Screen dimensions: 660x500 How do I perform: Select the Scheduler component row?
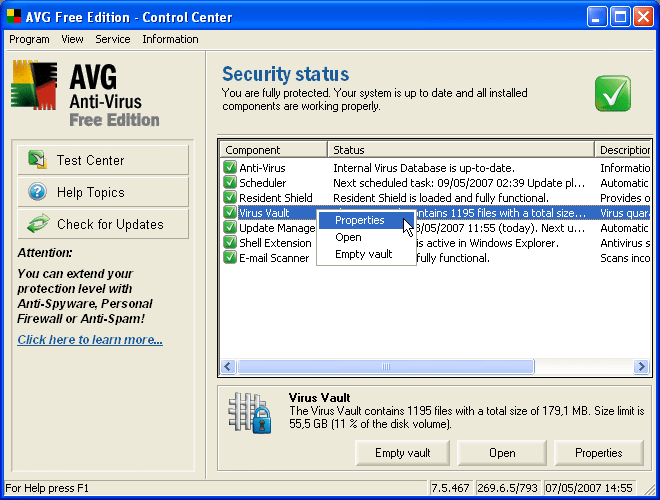point(436,183)
